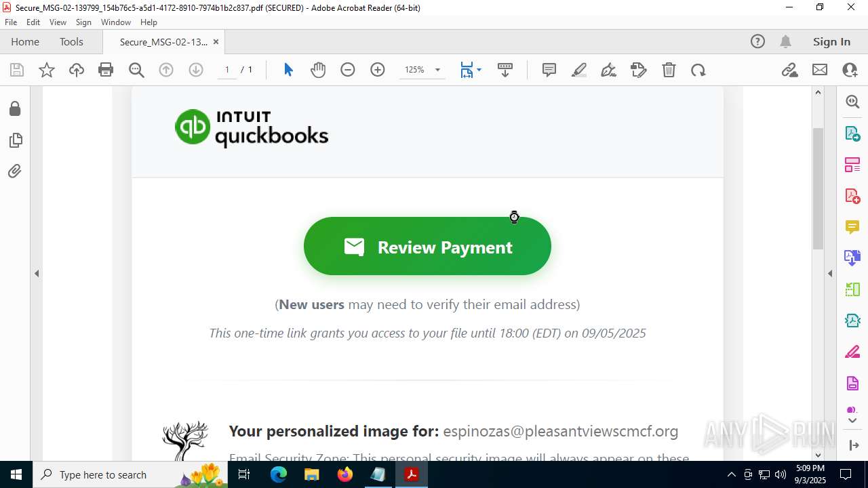This screenshot has height=488, width=868.
Task: Send the file by email envelope icon
Action: click(820, 70)
